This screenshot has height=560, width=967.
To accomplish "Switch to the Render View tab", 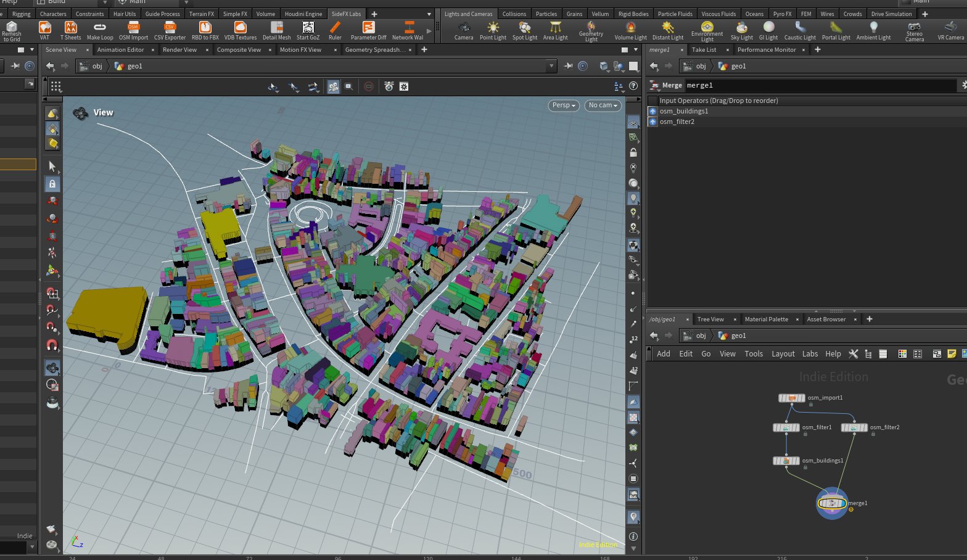I will click(179, 50).
